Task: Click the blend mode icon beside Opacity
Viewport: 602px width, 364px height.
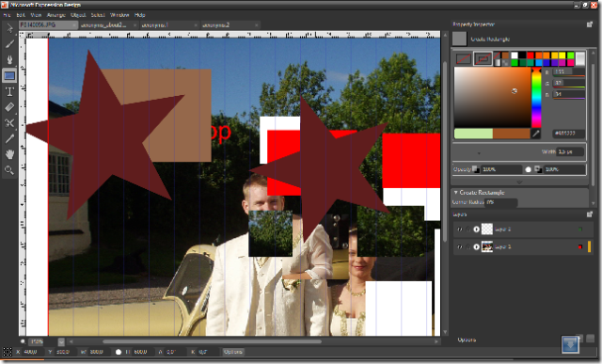Action: tap(476, 169)
